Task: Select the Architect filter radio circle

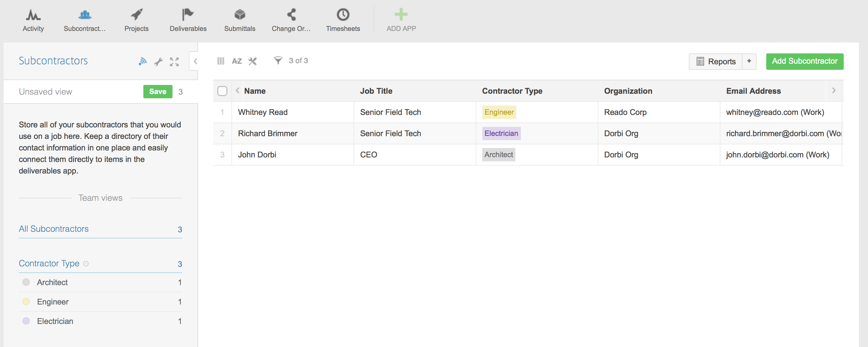Action: coord(26,282)
